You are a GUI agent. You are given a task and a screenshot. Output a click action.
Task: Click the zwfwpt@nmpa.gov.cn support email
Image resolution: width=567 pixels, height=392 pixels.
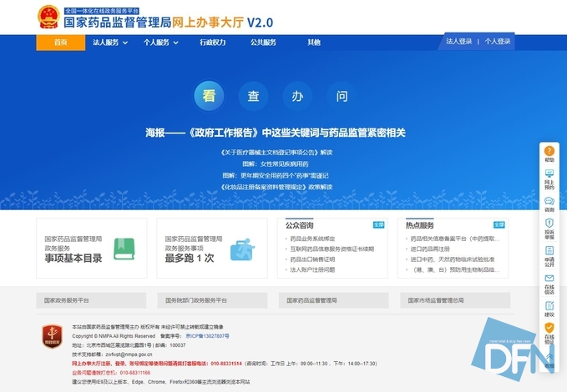click(129, 354)
